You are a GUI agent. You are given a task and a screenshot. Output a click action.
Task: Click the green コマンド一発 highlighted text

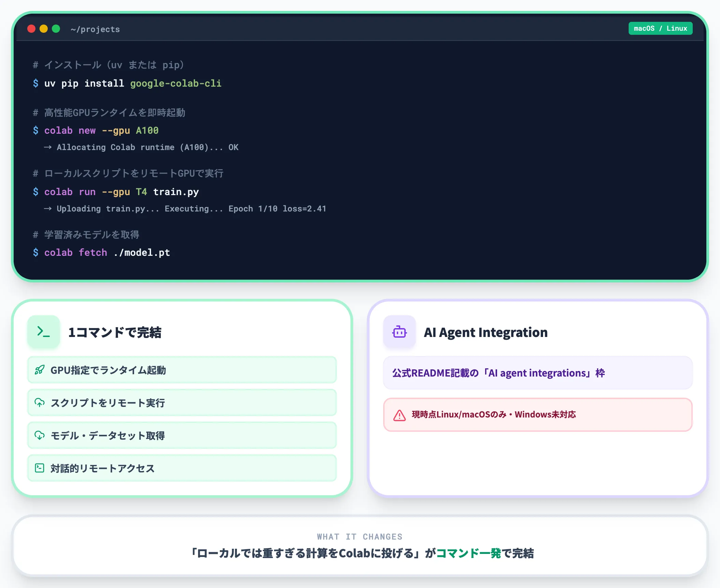pos(468,553)
